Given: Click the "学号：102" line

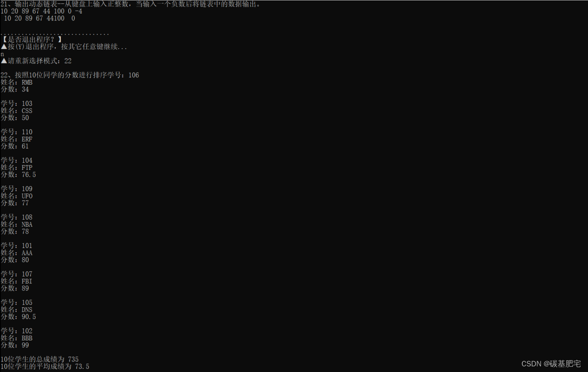Looking at the screenshot, I should coord(17,331).
